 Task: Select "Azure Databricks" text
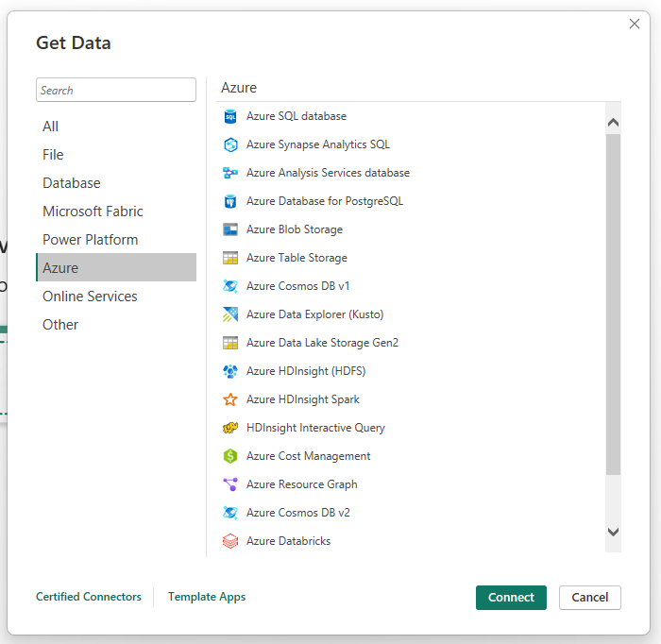(288, 541)
